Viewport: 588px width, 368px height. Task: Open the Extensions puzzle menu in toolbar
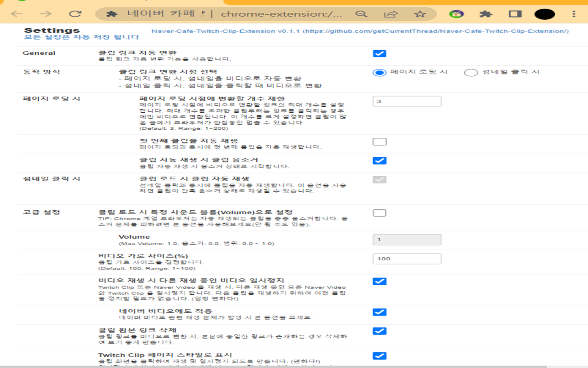(486, 14)
